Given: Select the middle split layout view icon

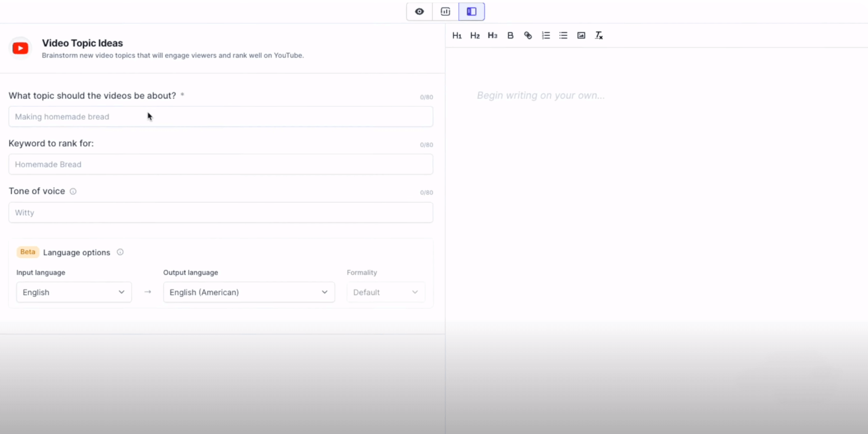Looking at the screenshot, I should 445,12.
